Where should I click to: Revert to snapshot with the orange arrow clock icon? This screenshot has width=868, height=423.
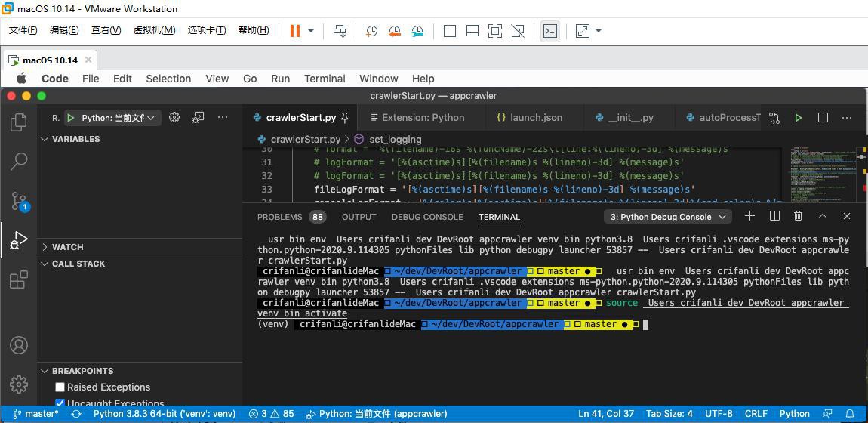tap(395, 31)
